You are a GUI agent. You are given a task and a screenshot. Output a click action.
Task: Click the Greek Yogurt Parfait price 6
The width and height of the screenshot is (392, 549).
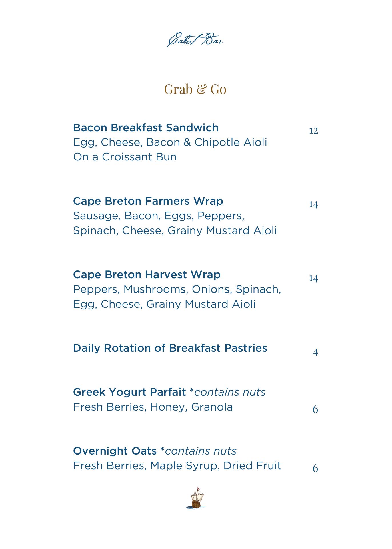(315, 409)
